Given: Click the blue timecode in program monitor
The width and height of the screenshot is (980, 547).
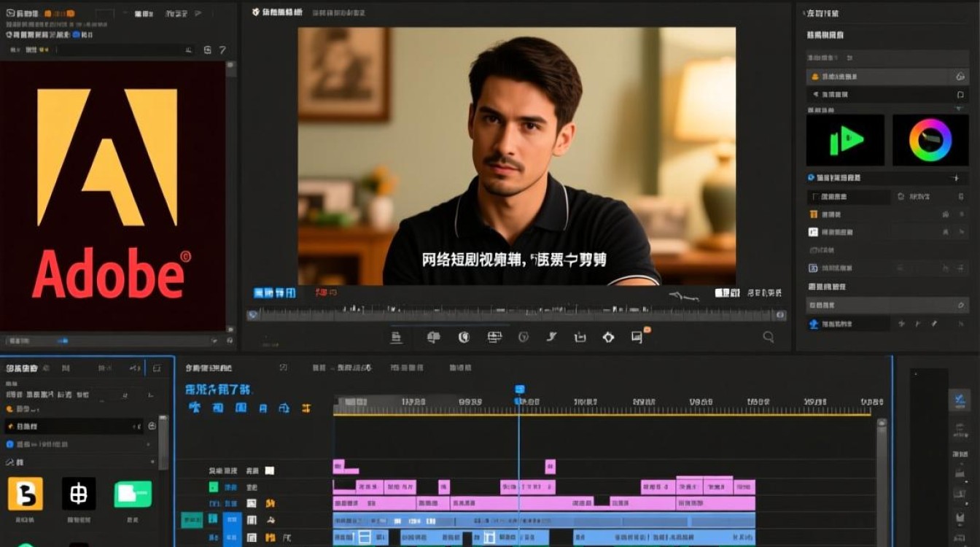Looking at the screenshot, I should click(x=274, y=293).
